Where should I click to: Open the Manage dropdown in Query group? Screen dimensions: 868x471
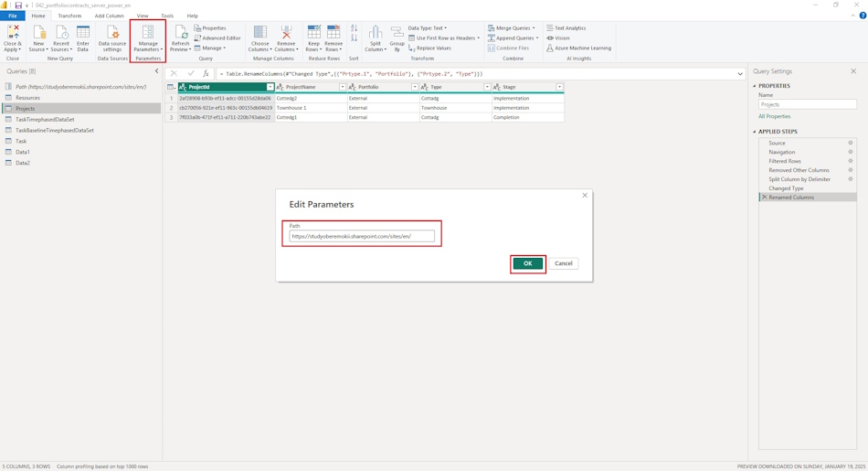point(210,48)
